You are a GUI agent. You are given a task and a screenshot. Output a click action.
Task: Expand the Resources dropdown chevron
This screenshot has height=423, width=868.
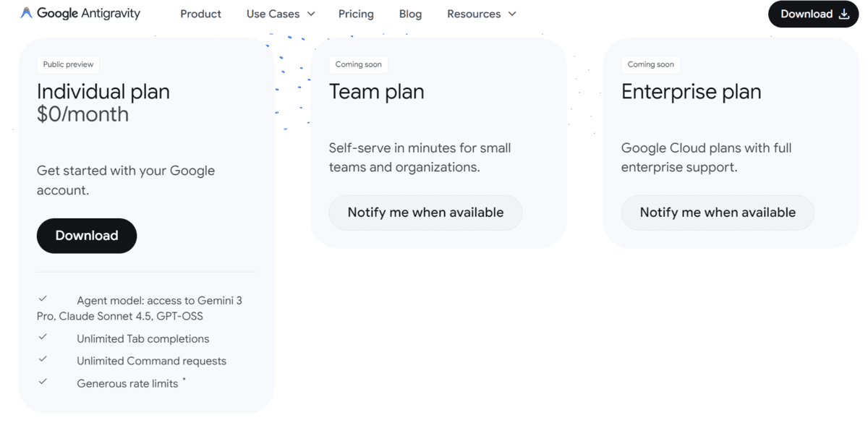[x=512, y=14]
